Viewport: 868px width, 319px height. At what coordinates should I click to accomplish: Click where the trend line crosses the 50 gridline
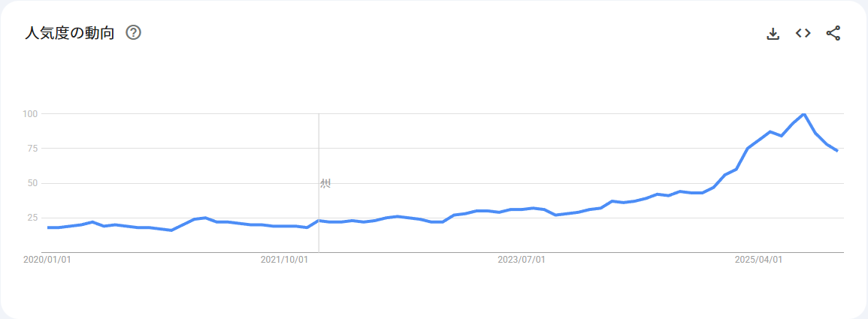[x=719, y=182]
